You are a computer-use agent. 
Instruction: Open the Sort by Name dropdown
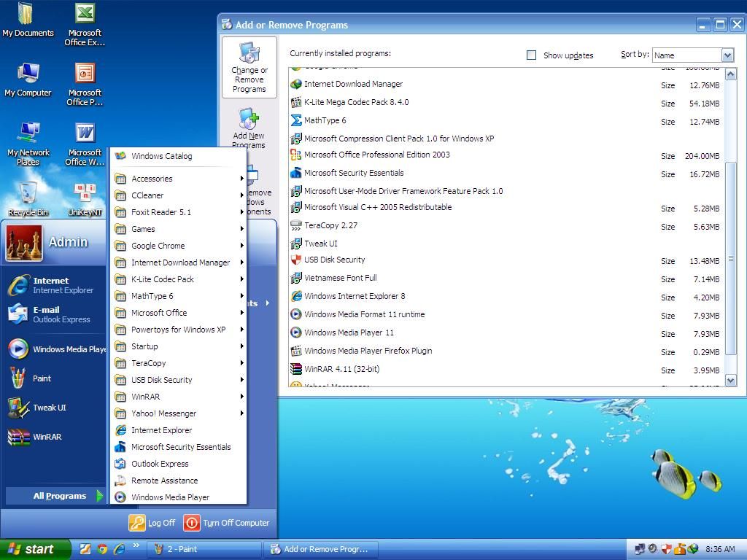click(x=727, y=55)
